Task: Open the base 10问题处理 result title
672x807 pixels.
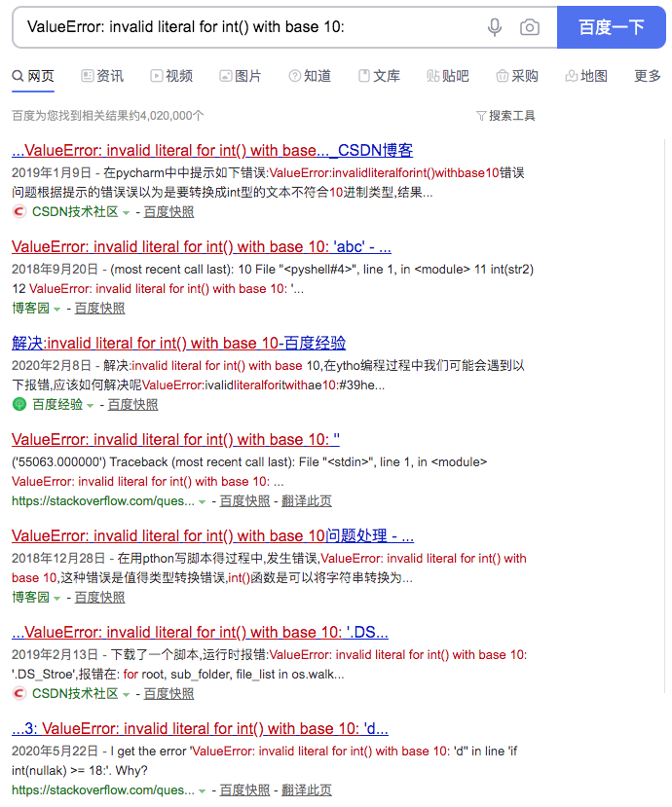Action: [212, 535]
